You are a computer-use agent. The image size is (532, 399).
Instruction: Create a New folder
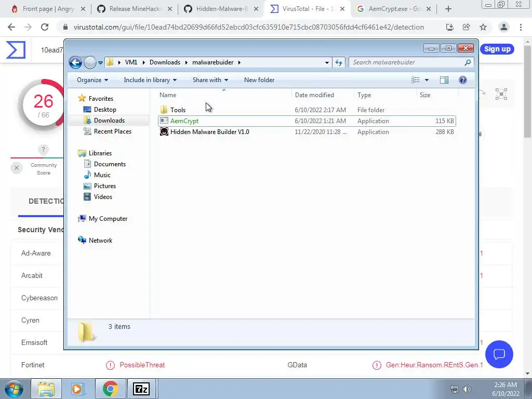[259, 80]
